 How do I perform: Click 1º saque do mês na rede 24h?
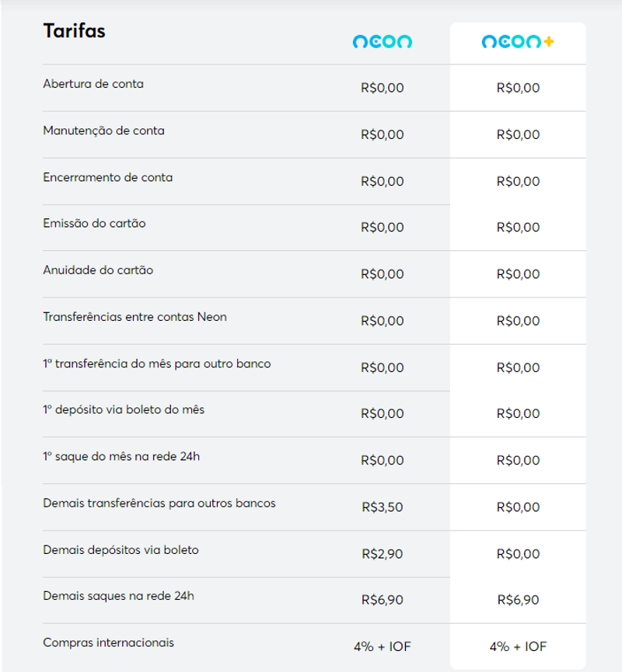tap(121, 456)
